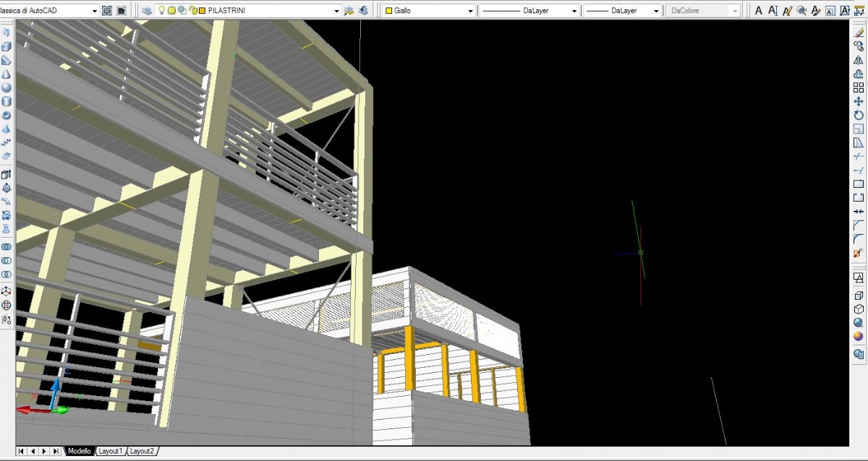Toggle viewport freeze for PILASTRINI layer
868x461 pixels.
tap(182, 11)
